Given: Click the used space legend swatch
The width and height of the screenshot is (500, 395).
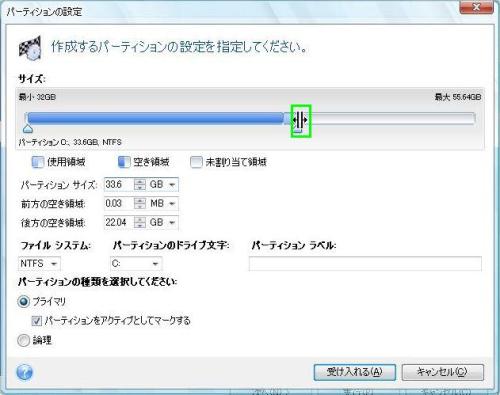Looking at the screenshot, I should [37, 162].
